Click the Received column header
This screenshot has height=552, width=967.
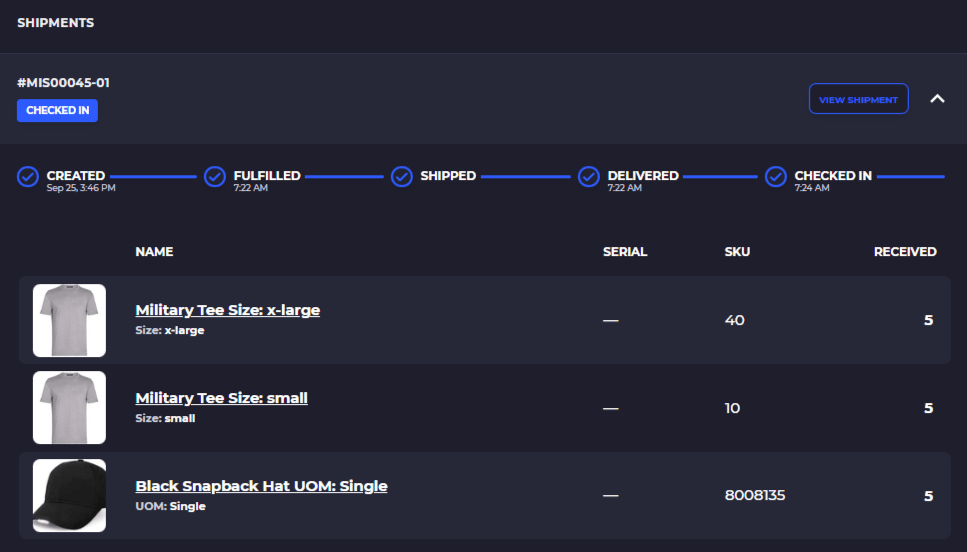905,252
